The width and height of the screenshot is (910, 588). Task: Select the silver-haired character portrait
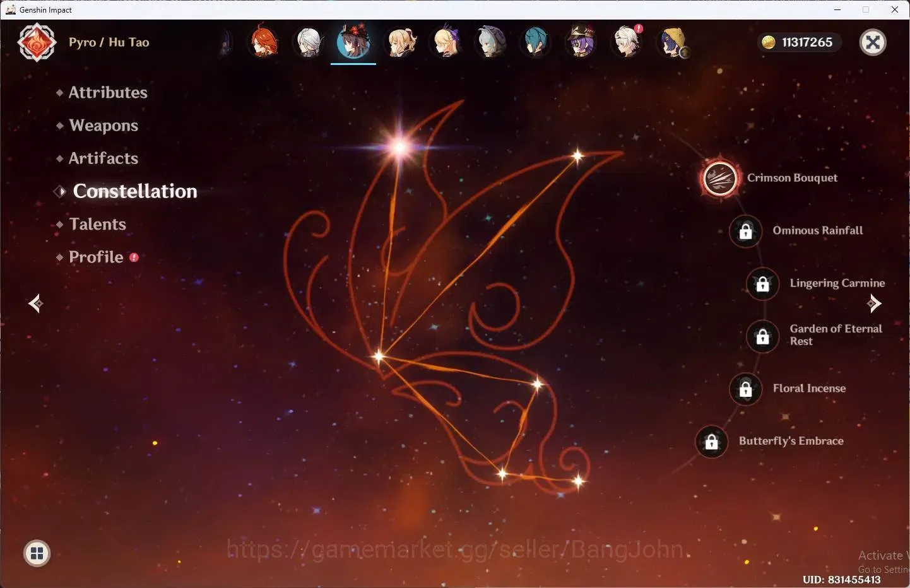tap(309, 42)
